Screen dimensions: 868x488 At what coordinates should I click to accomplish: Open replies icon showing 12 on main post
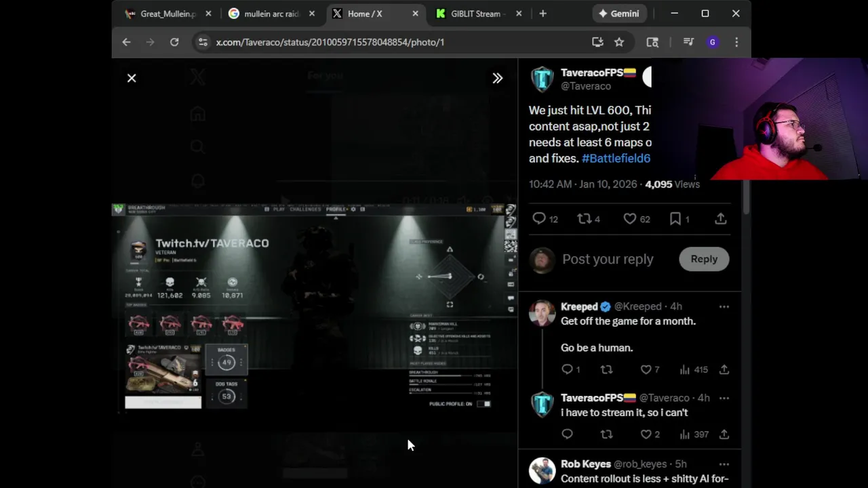[x=545, y=219]
